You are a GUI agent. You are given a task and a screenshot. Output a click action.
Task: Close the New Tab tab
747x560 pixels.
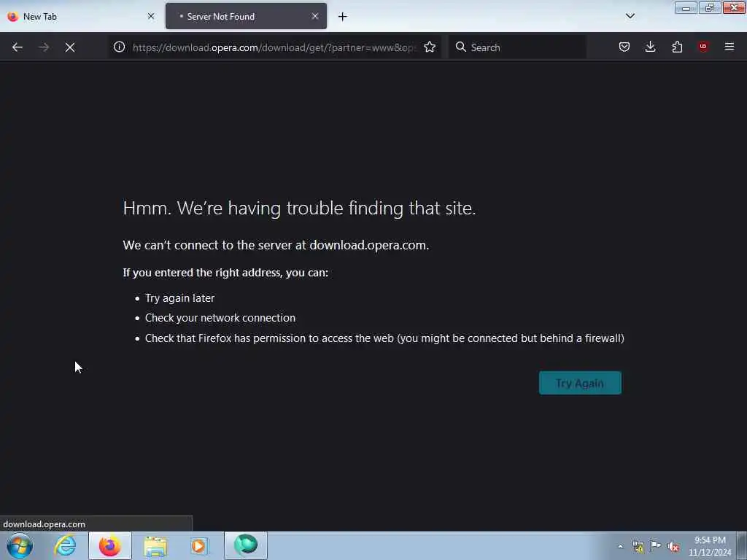[x=151, y=16]
